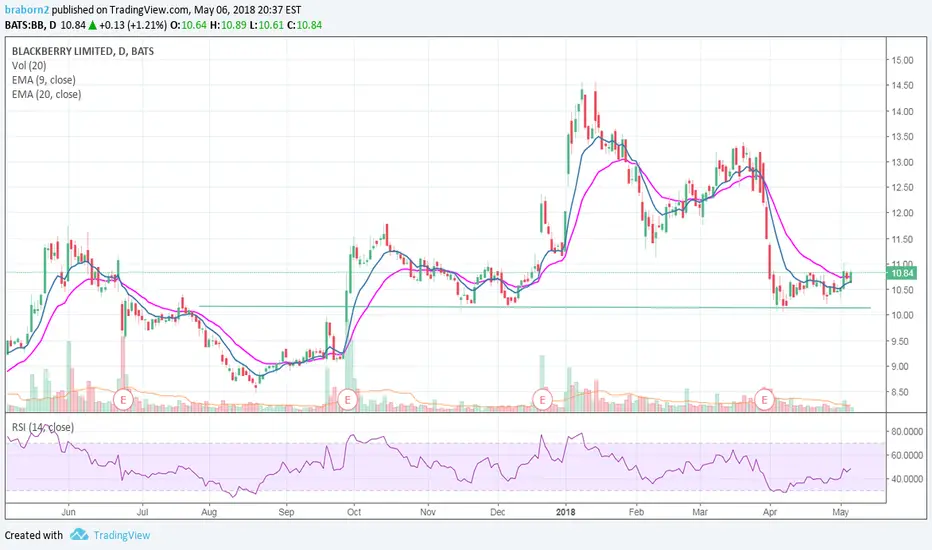Click the bold 2018 label on time axis
Screen dimensions: 932x550
point(566,512)
